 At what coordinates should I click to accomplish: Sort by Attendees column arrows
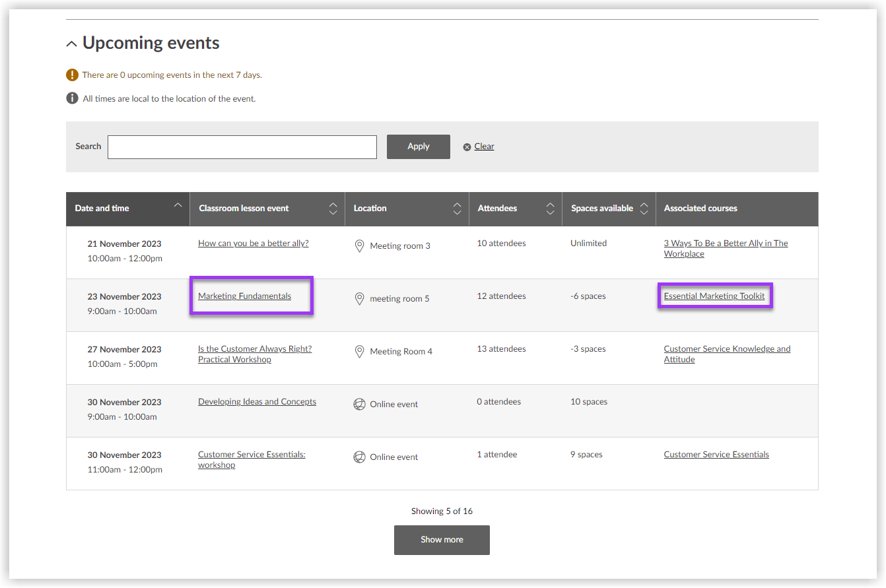[550, 209]
